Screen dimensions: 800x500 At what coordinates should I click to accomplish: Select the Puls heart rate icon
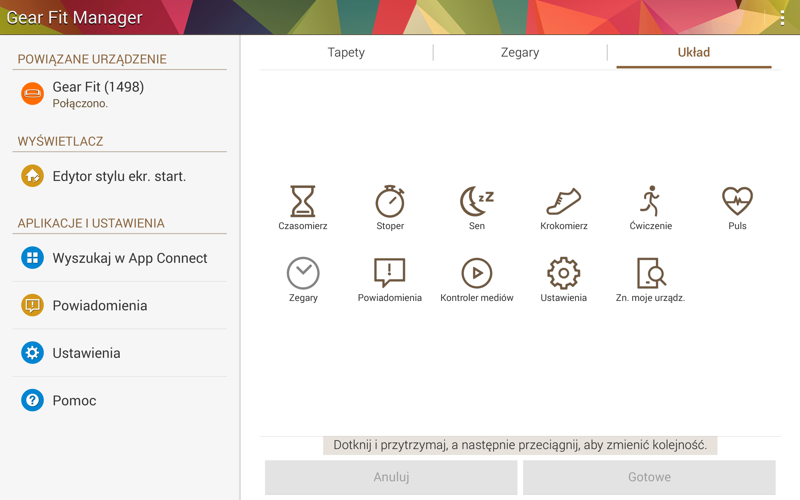click(x=737, y=201)
